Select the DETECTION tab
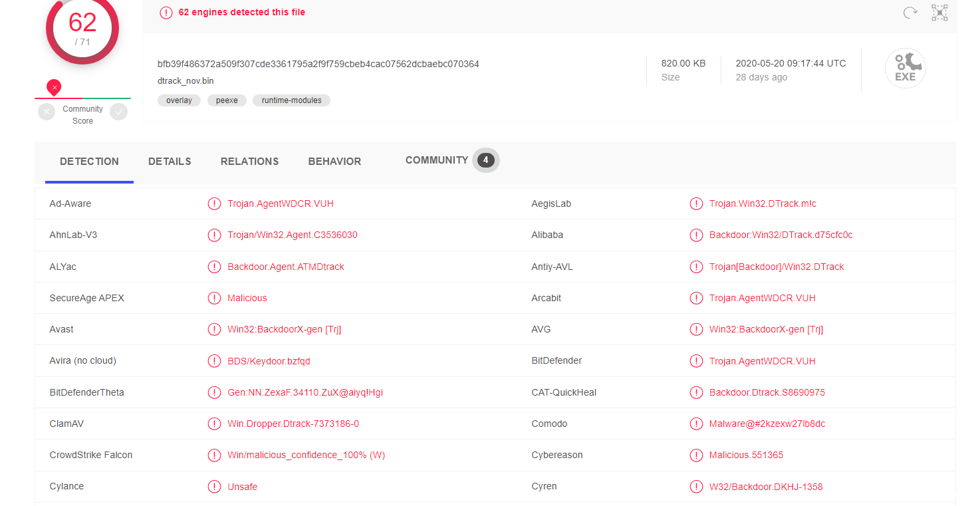This screenshot has height=506, width=980. coord(89,162)
